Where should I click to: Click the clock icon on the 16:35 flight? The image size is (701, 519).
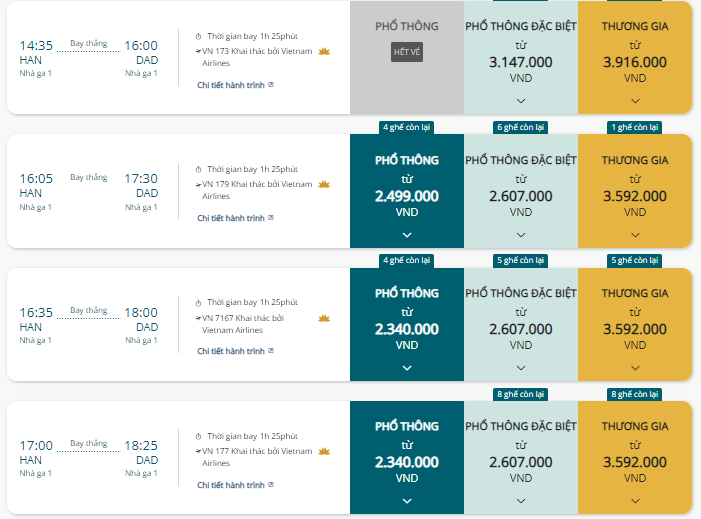[198, 303]
